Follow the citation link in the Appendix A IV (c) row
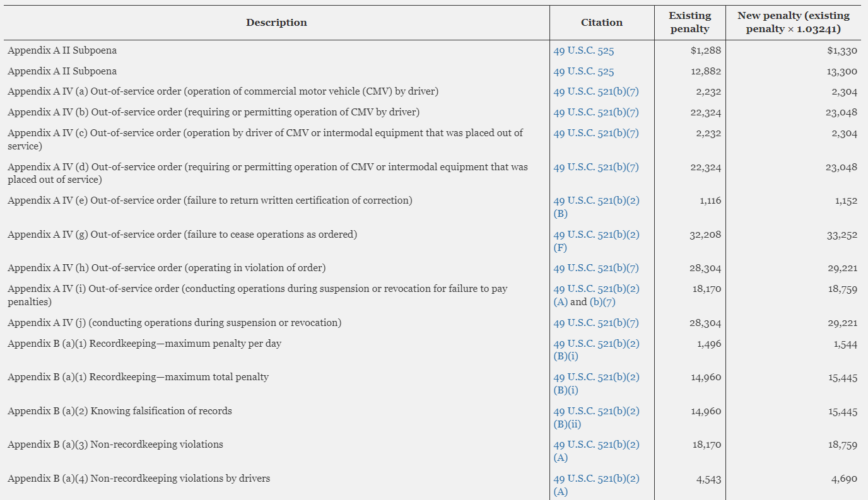Image resolution: width=868 pixels, height=500 pixels. pos(595,134)
